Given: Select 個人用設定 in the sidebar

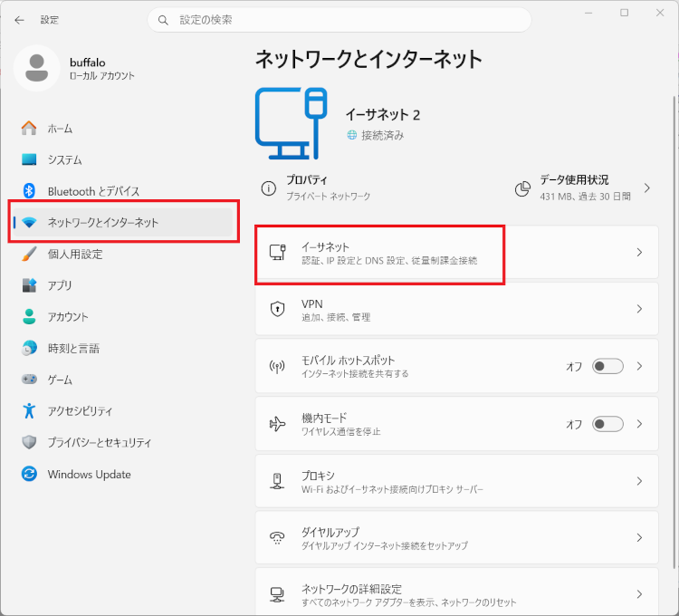Looking at the screenshot, I should tap(123, 254).
